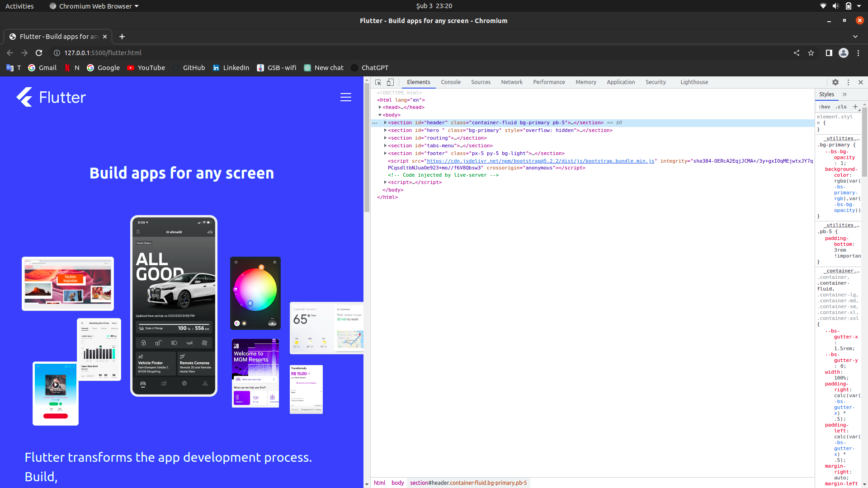Open the DevTools settings gear
Screen dimensions: 868x488
pos(835,82)
